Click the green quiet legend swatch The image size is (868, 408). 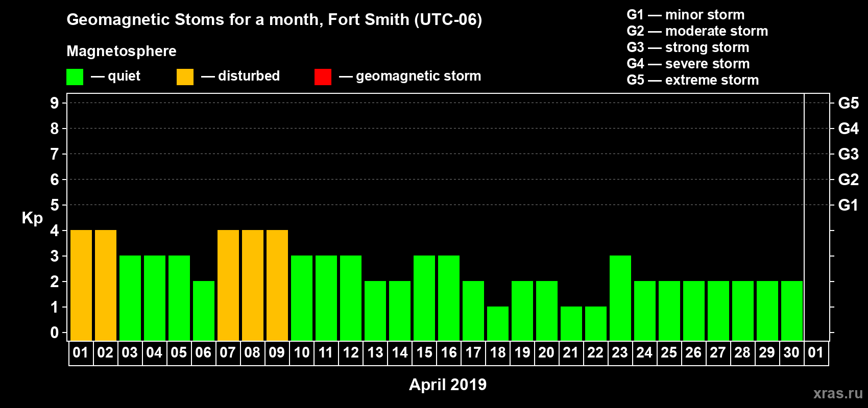75,77
